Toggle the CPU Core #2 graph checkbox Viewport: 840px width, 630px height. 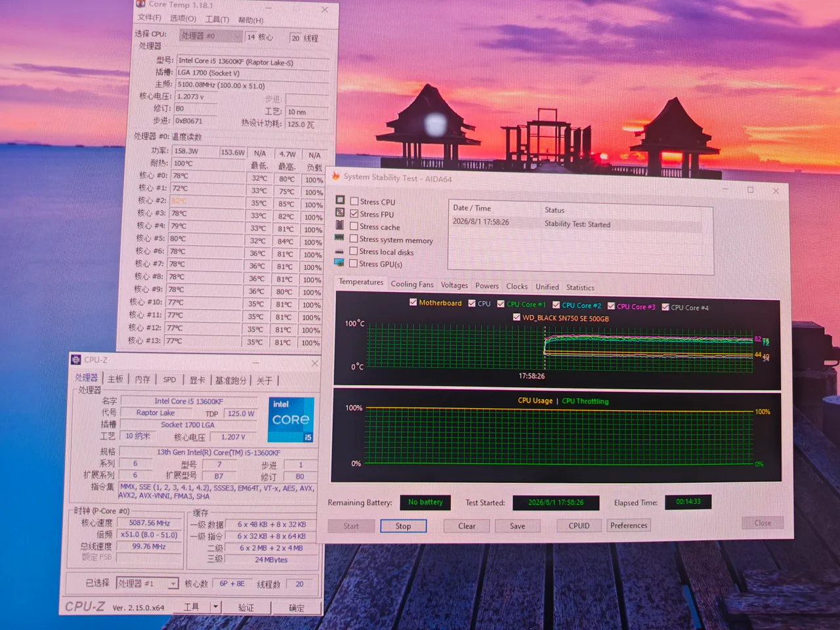tap(556, 305)
